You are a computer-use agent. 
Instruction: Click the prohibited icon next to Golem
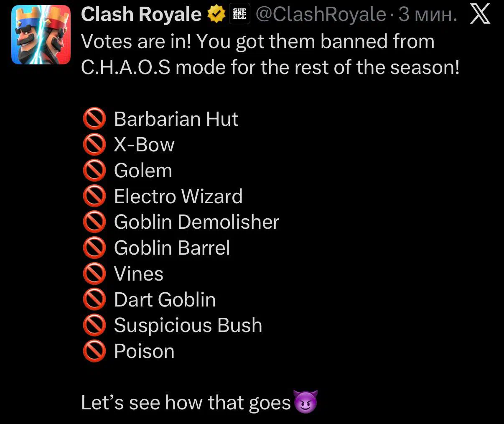pyautogui.click(x=94, y=171)
